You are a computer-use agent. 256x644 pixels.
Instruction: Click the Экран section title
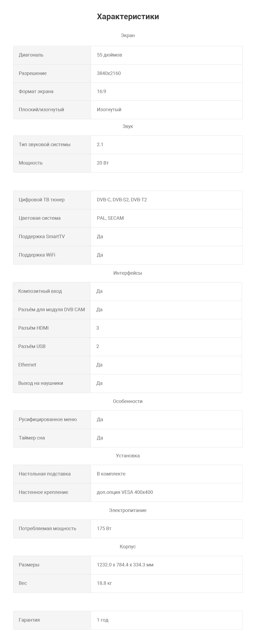click(x=128, y=35)
